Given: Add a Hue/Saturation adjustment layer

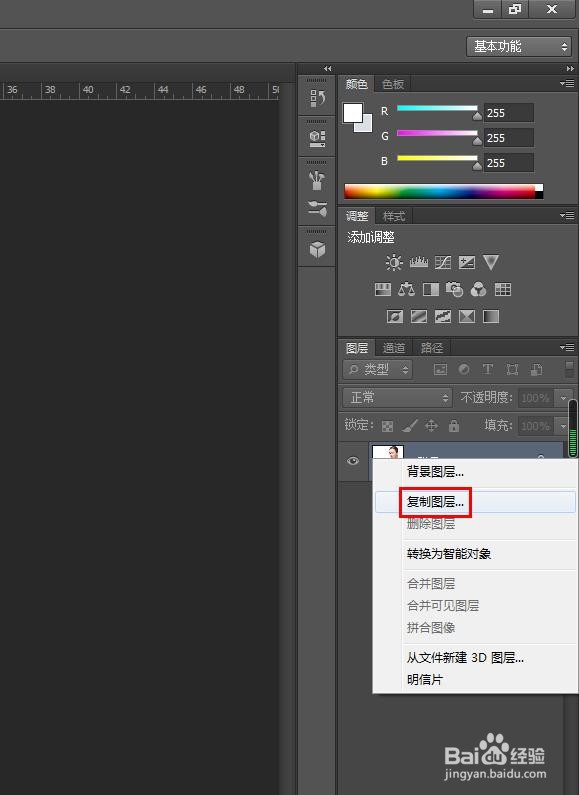Looking at the screenshot, I should [383, 290].
